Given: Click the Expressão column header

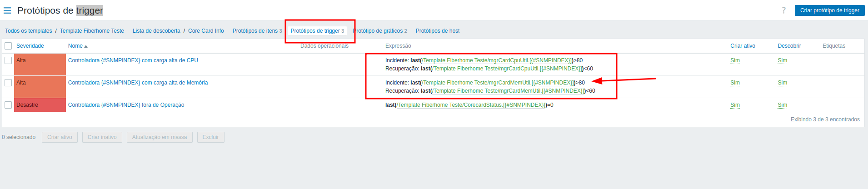Looking at the screenshot, I should (x=398, y=46).
